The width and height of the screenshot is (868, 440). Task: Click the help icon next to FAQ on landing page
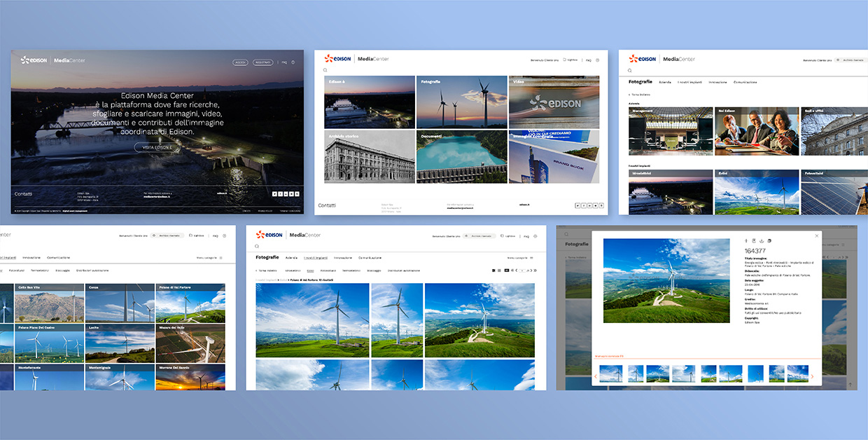tap(293, 62)
